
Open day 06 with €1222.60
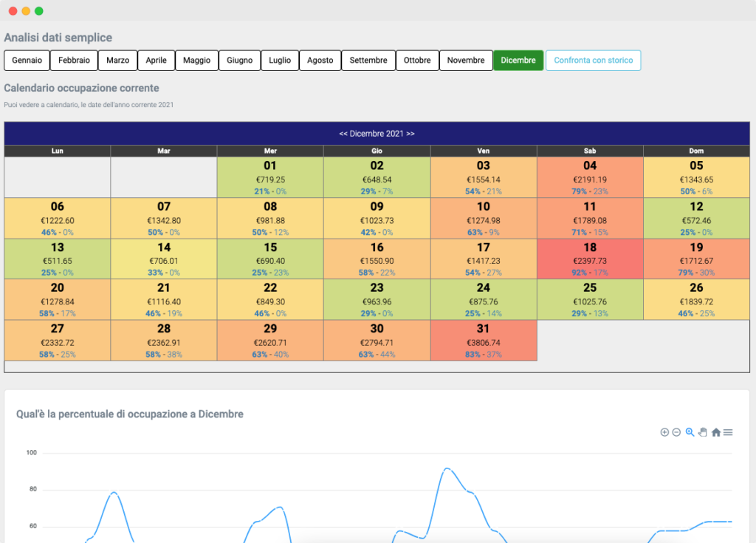pyautogui.click(x=58, y=218)
